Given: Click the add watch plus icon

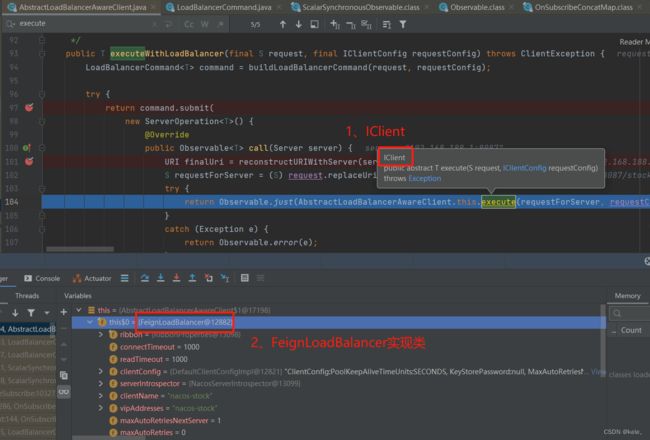Looking at the screenshot, I should click(63, 312).
